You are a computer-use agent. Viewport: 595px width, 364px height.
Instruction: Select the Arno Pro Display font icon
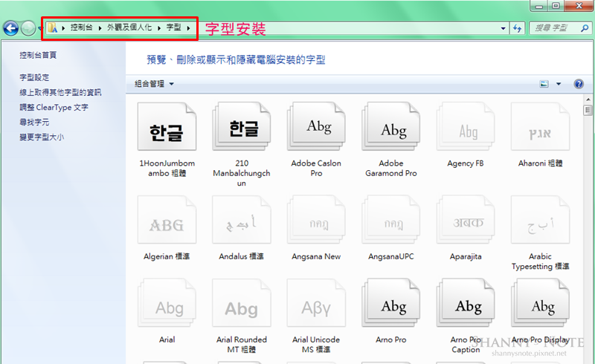(541, 302)
